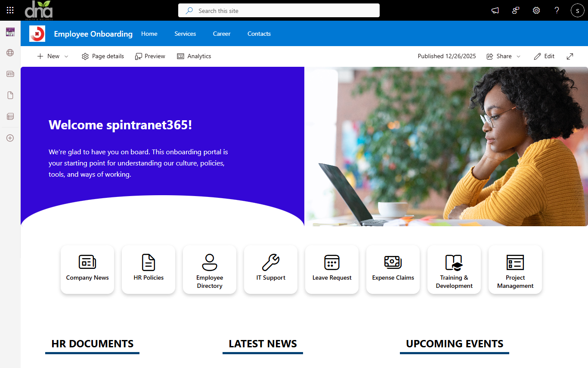Screen dimensions: 588x368
Task: Select the Contacts navigation item
Action: pyautogui.click(x=259, y=34)
